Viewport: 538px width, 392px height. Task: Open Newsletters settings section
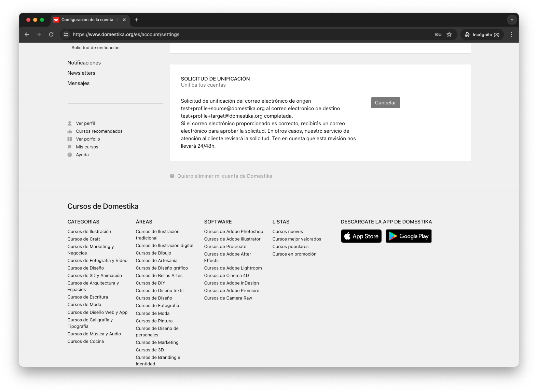[x=81, y=73]
